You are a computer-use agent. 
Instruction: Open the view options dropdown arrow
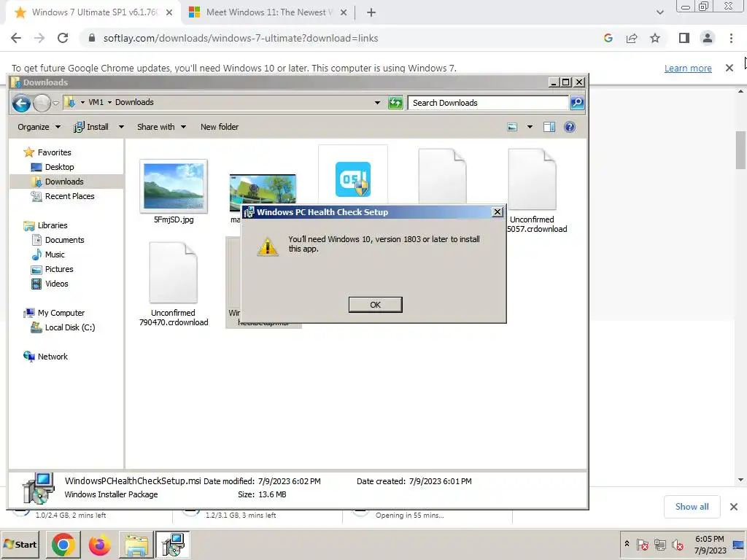pos(530,127)
